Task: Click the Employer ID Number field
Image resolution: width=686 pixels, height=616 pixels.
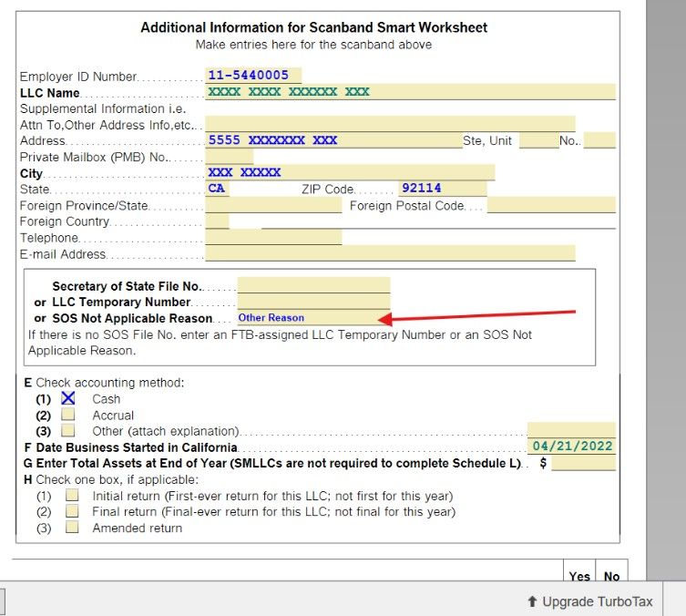Action: click(253, 76)
